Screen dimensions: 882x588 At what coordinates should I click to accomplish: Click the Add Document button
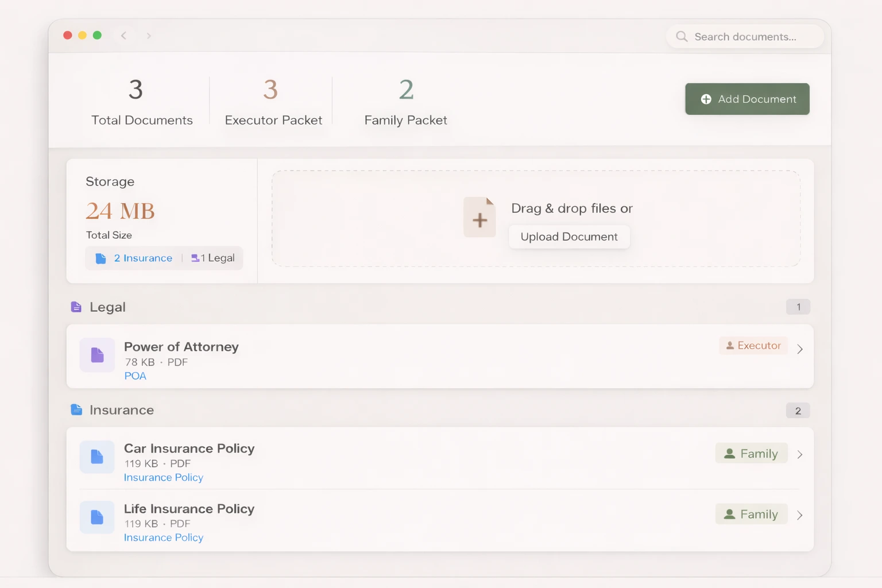coord(747,99)
